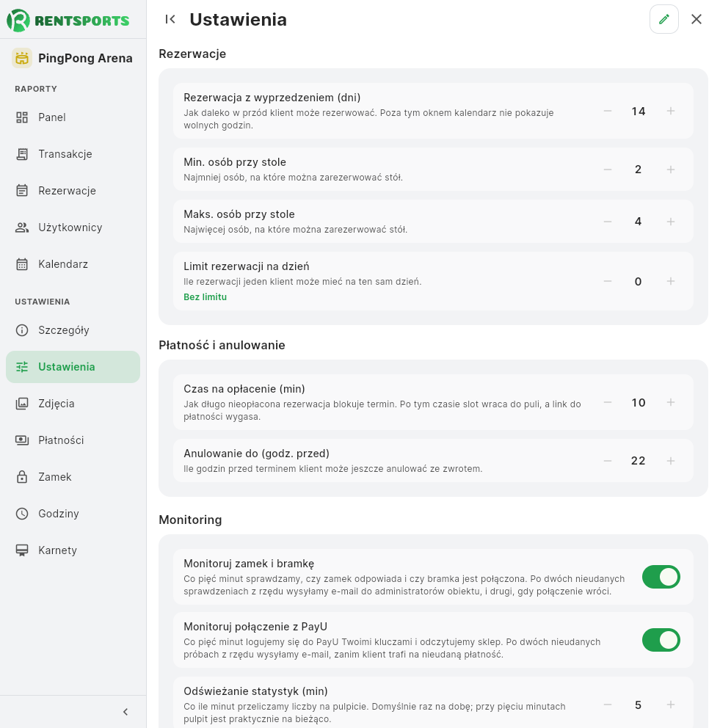Decrease Limit rezerwacji na dzień
720x728 pixels.
(x=608, y=281)
